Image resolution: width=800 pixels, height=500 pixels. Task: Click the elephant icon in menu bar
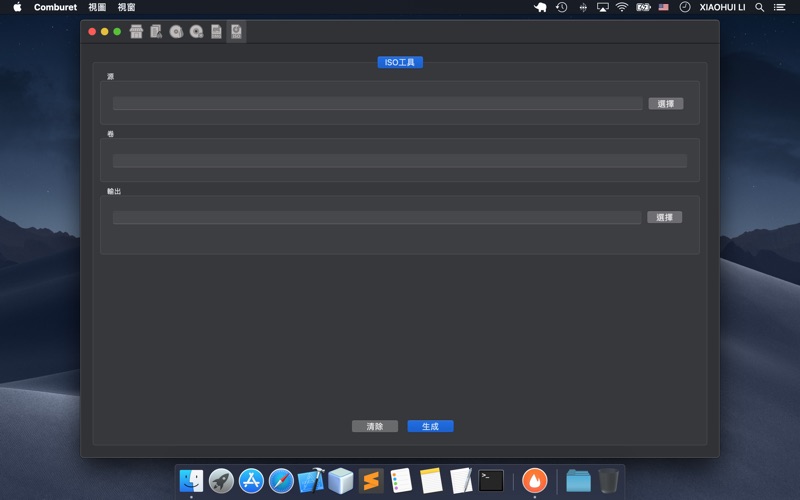(x=540, y=7)
